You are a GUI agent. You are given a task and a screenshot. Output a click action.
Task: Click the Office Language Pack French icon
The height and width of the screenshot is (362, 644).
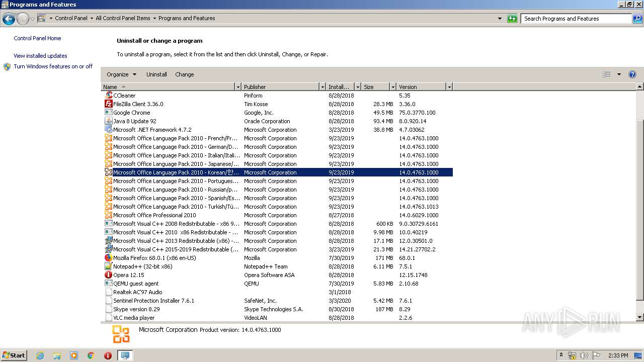(109, 138)
